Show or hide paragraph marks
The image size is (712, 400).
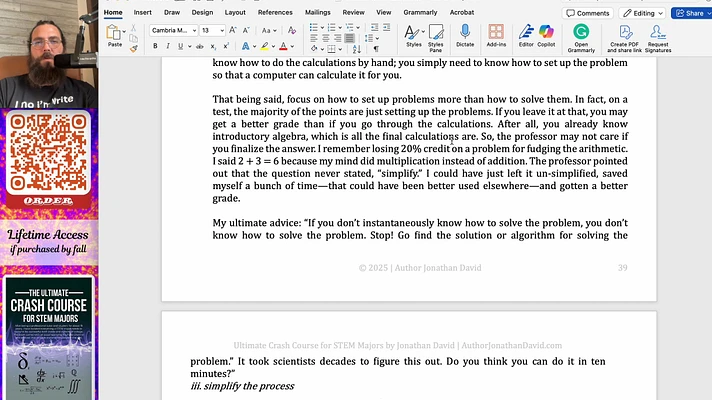click(376, 49)
